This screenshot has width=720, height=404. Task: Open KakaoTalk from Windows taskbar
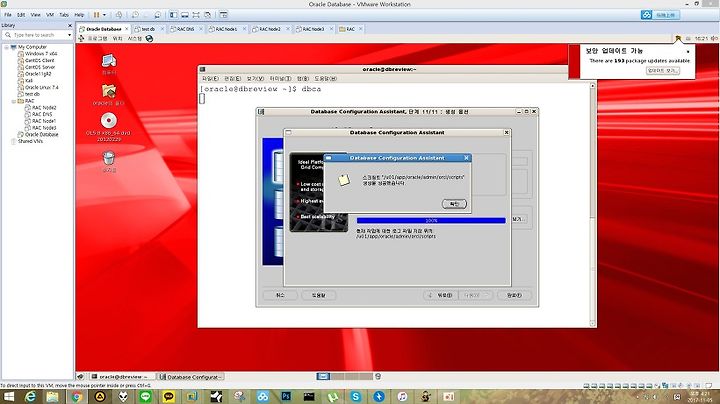169,397
